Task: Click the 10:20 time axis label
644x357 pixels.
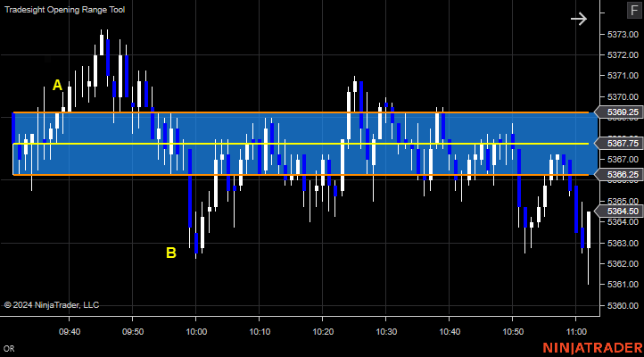Action: (323, 331)
